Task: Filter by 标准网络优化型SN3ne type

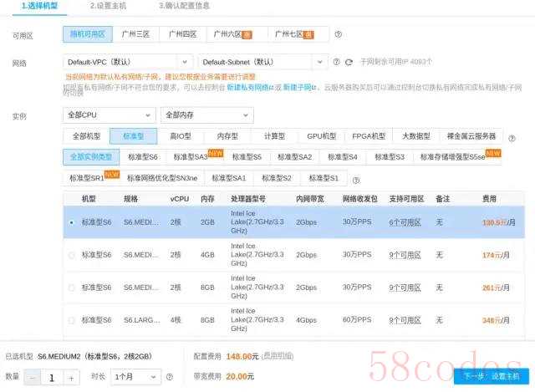Action: click(162, 178)
